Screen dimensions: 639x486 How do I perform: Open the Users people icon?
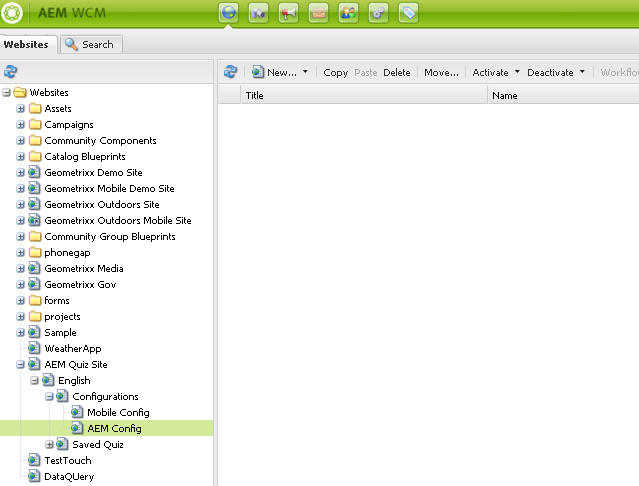348,13
